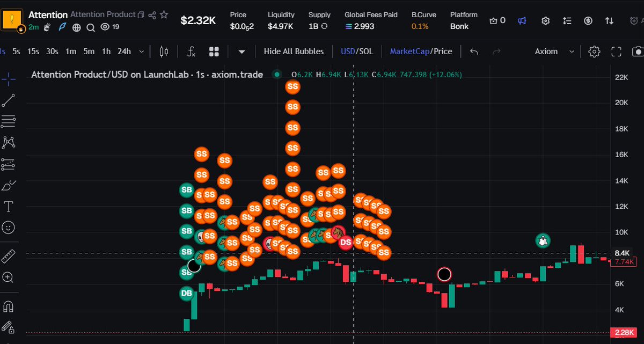Open the candlestick chart type selector

pyautogui.click(x=164, y=52)
